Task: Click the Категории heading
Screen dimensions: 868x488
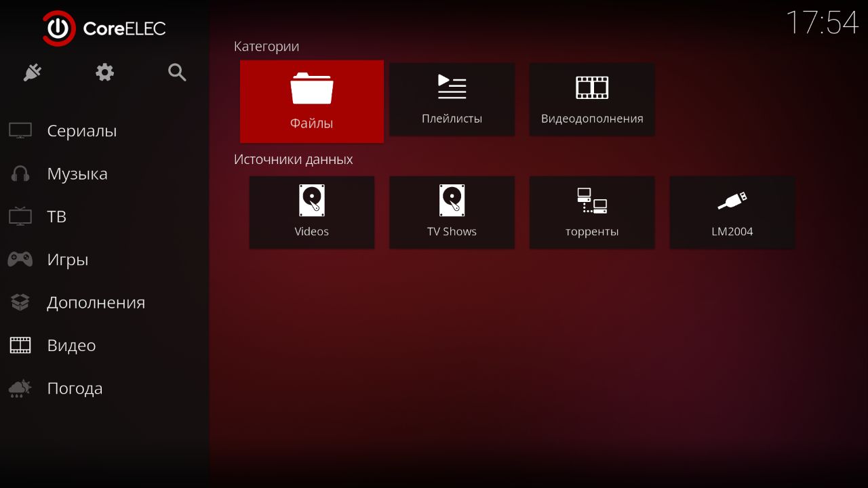Action: pos(267,47)
